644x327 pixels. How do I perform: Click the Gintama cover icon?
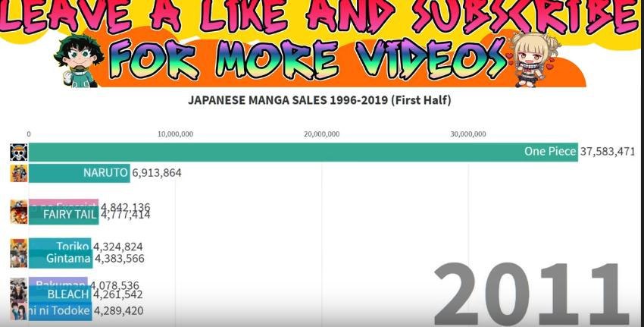click(19, 259)
